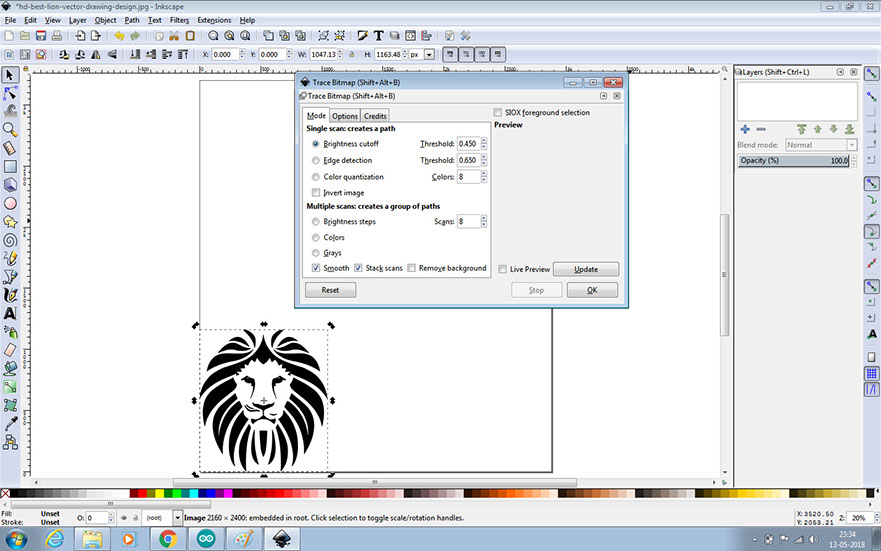The height and width of the screenshot is (551, 881).
Task: Select the Node edit tool
Action: point(10,93)
